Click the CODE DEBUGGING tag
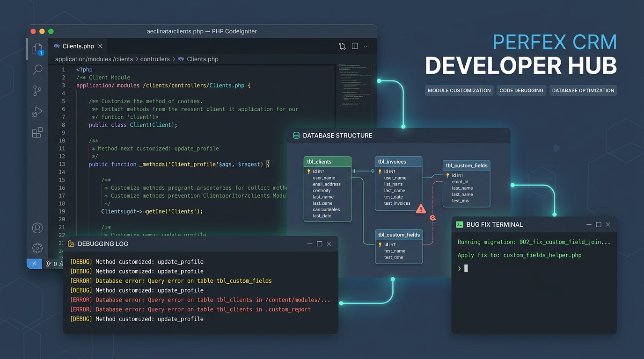 (x=521, y=91)
